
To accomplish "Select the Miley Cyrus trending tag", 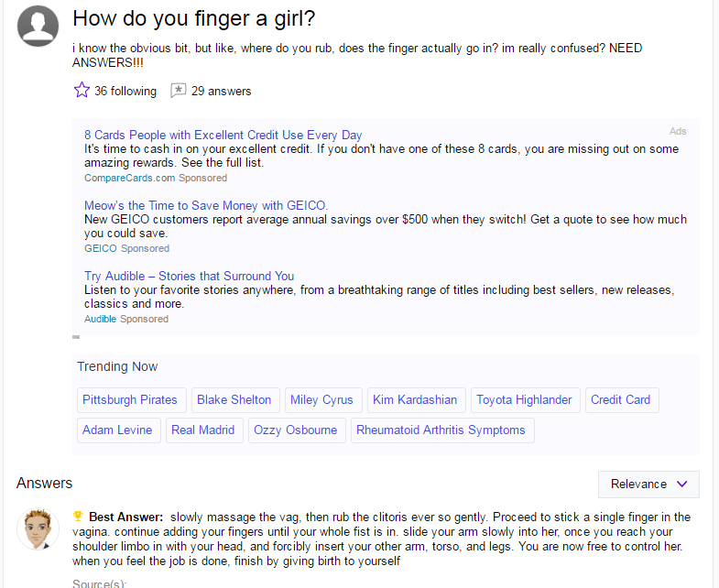I will (321, 399).
